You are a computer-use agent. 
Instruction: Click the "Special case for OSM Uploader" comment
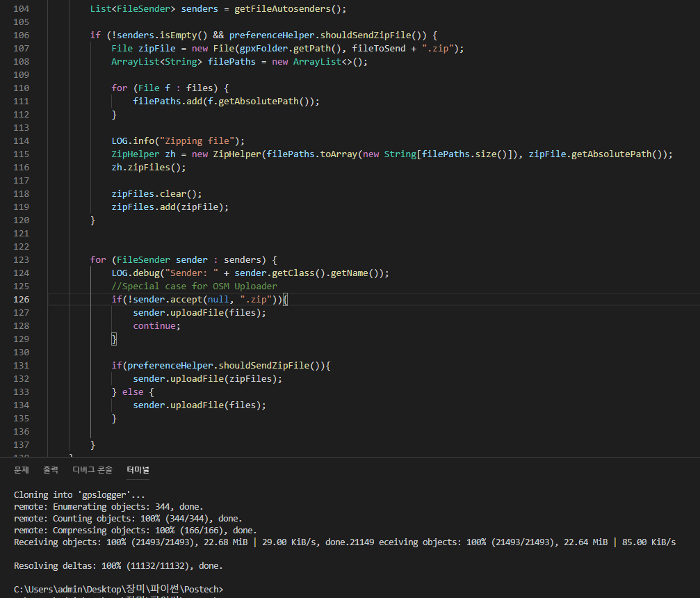pos(194,286)
